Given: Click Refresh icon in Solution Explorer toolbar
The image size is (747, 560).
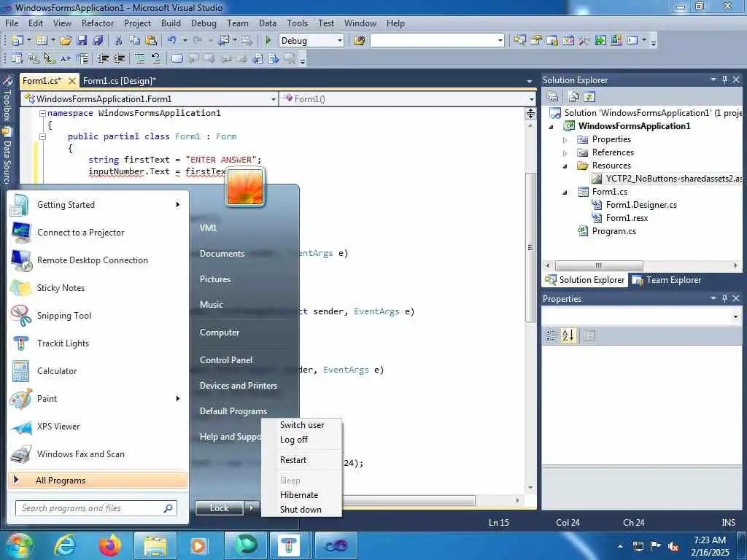Looking at the screenshot, I should pyautogui.click(x=589, y=97).
